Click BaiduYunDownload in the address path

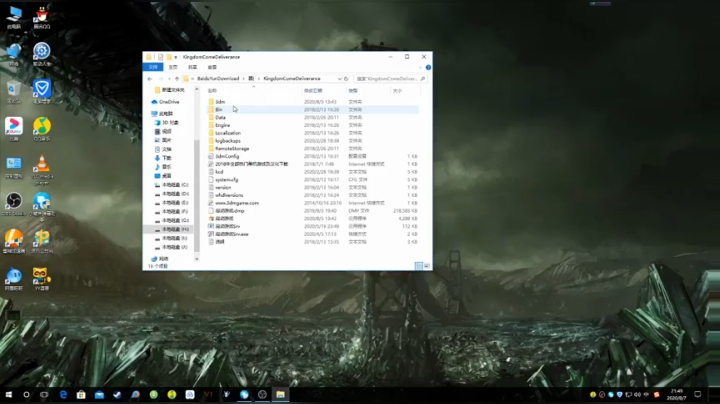[x=216, y=78]
